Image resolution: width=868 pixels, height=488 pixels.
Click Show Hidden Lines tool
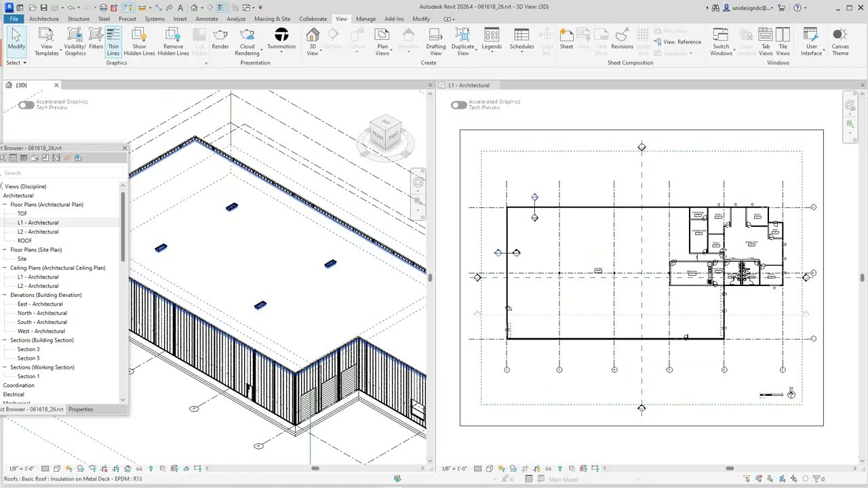[139, 41]
